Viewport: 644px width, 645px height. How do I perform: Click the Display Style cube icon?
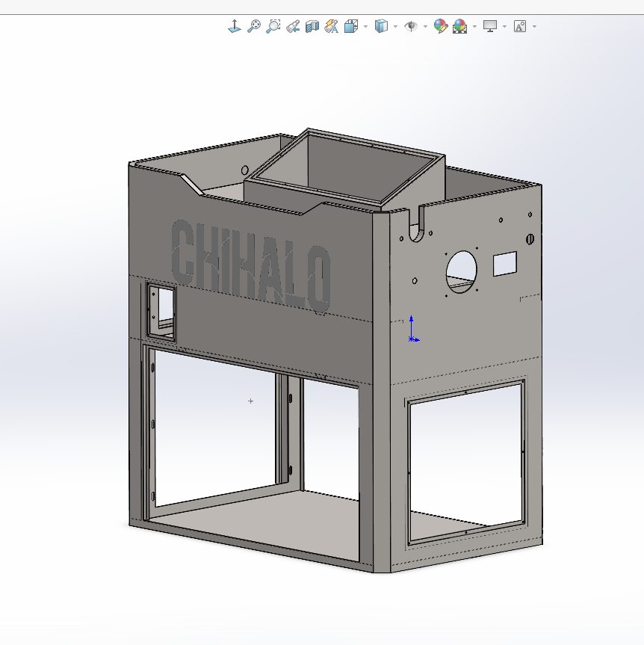pyautogui.click(x=381, y=26)
